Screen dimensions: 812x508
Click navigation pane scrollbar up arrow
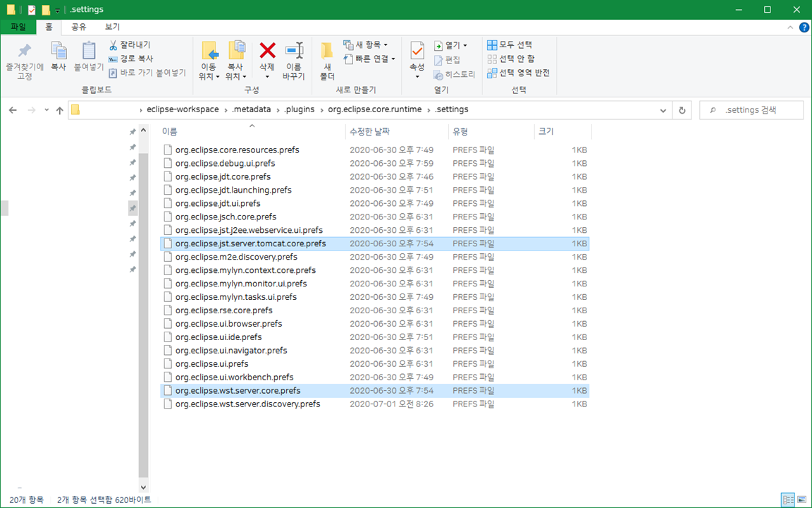click(x=144, y=130)
